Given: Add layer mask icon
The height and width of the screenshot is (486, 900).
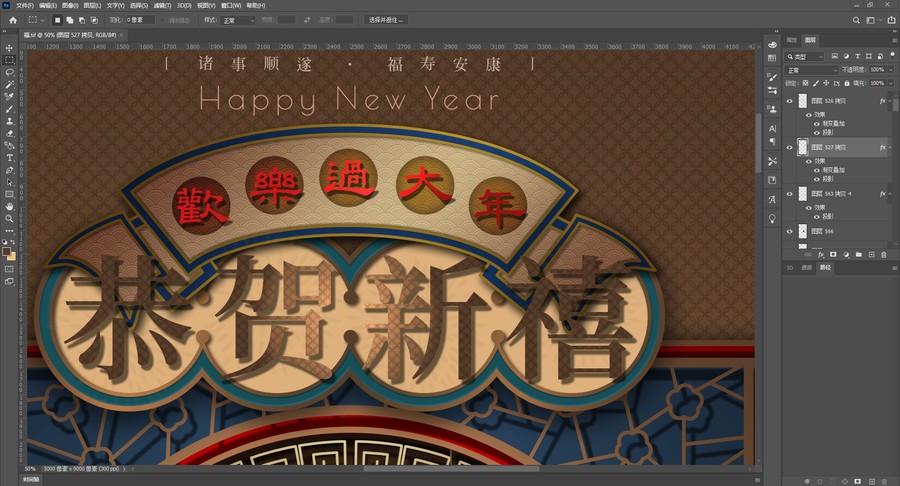Looking at the screenshot, I should [833, 255].
